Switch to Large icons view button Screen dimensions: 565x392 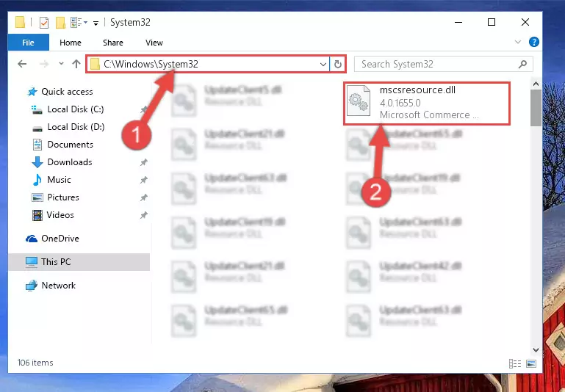click(531, 364)
